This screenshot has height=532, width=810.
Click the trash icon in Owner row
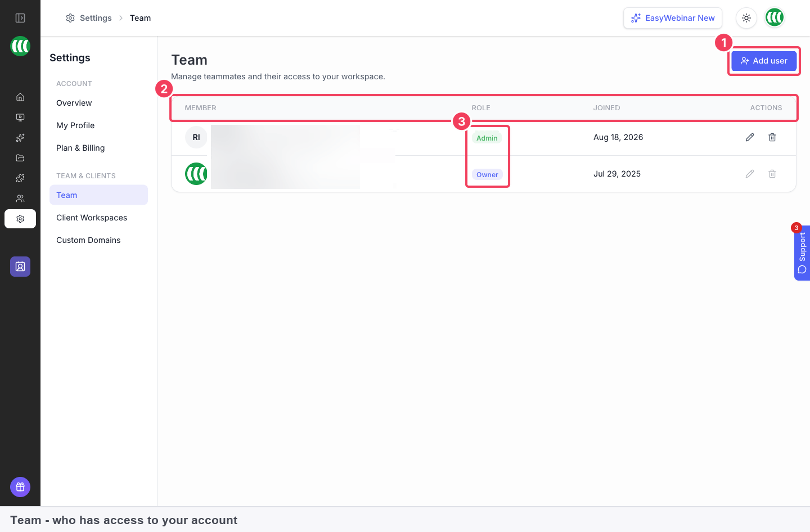[x=772, y=174]
